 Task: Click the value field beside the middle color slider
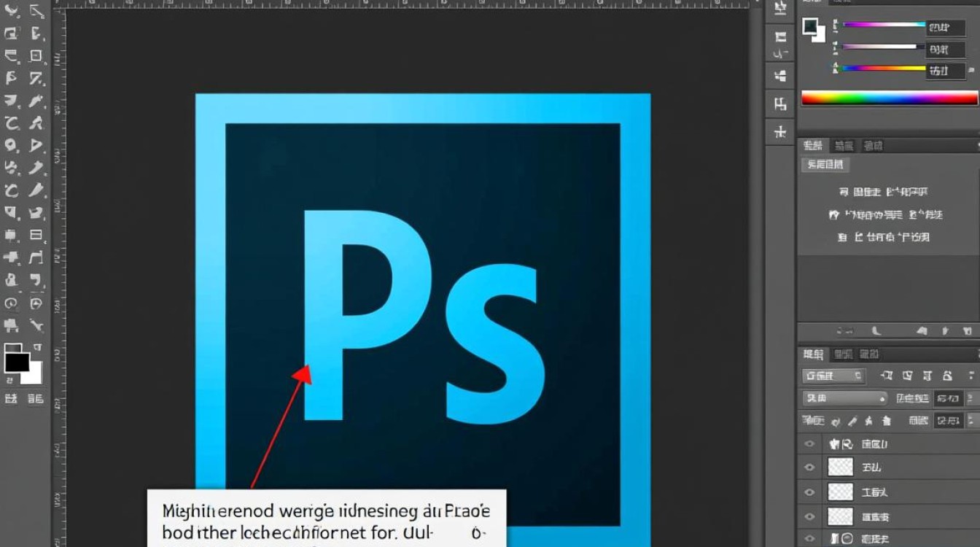coord(945,50)
